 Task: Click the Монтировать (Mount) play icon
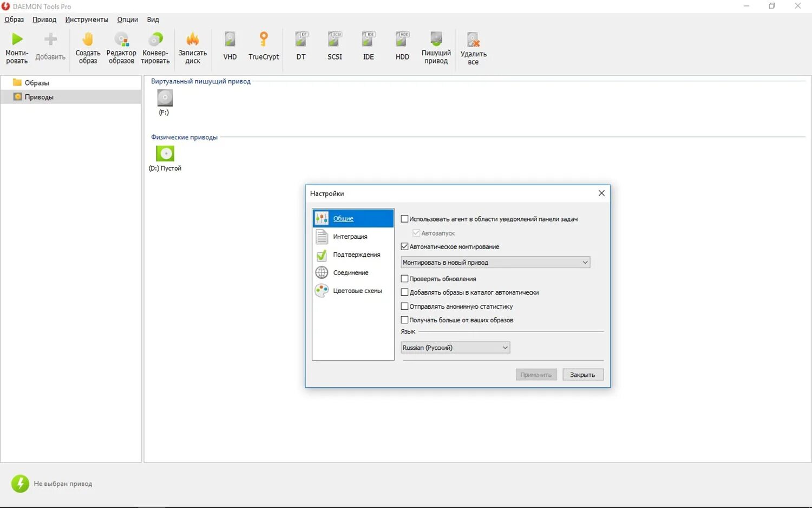click(17, 40)
